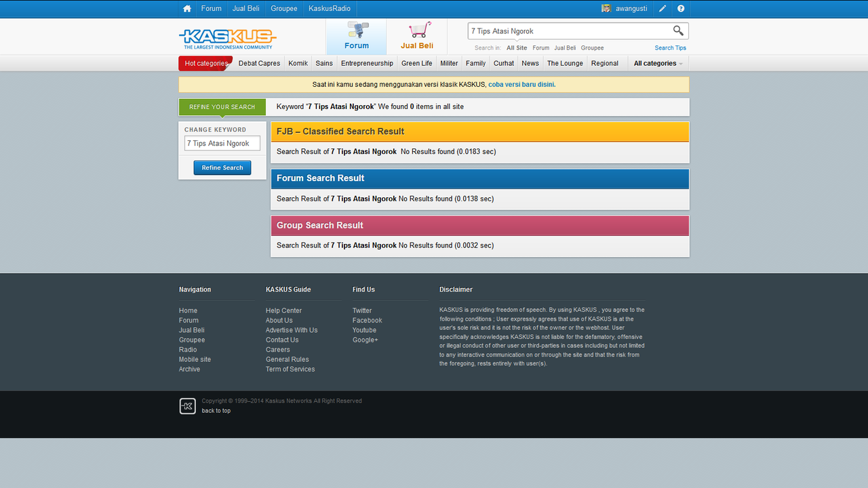The image size is (868, 488).
Task: Click the home icon in top bar
Action: pos(187,9)
